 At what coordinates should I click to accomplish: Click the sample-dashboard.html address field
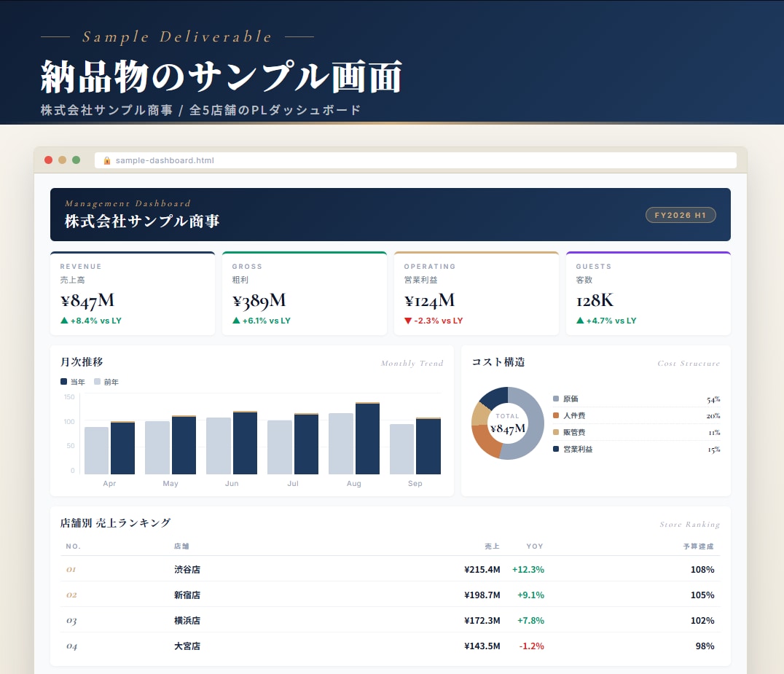[415, 160]
